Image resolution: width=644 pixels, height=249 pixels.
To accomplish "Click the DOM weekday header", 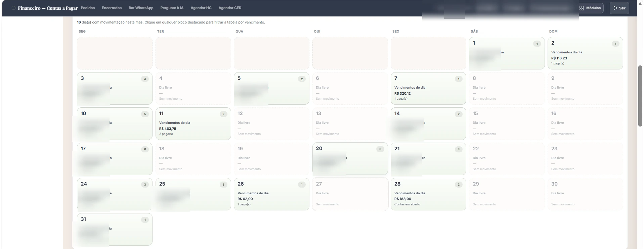I will (x=553, y=32).
